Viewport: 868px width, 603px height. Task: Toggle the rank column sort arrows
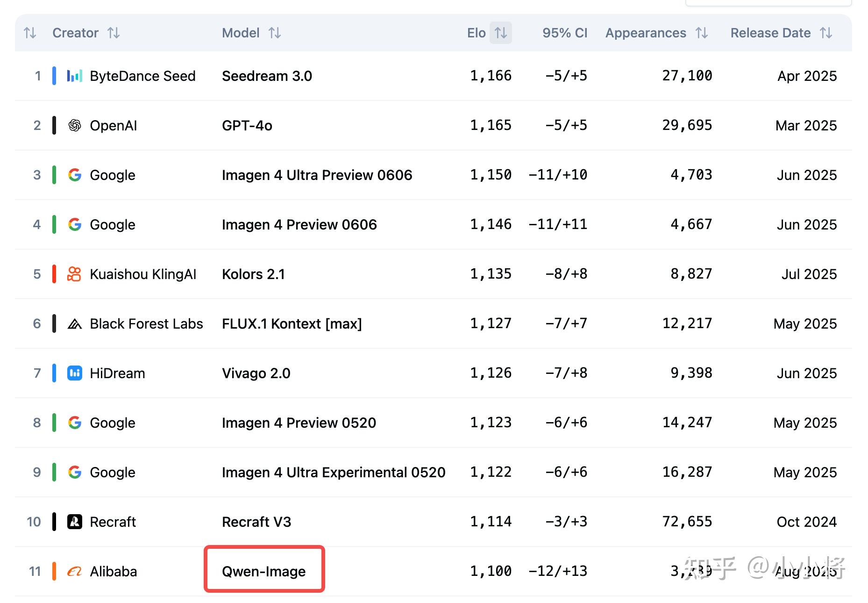30,33
